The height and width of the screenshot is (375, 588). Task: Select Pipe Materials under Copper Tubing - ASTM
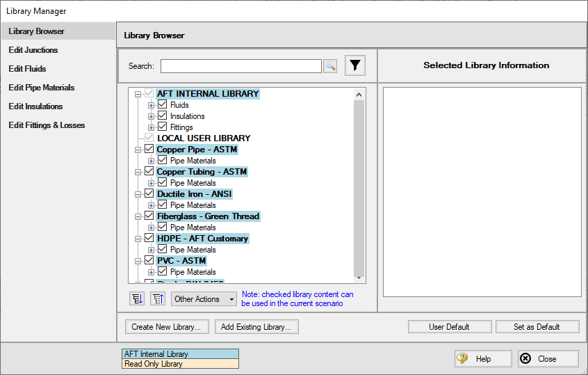[193, 183]
